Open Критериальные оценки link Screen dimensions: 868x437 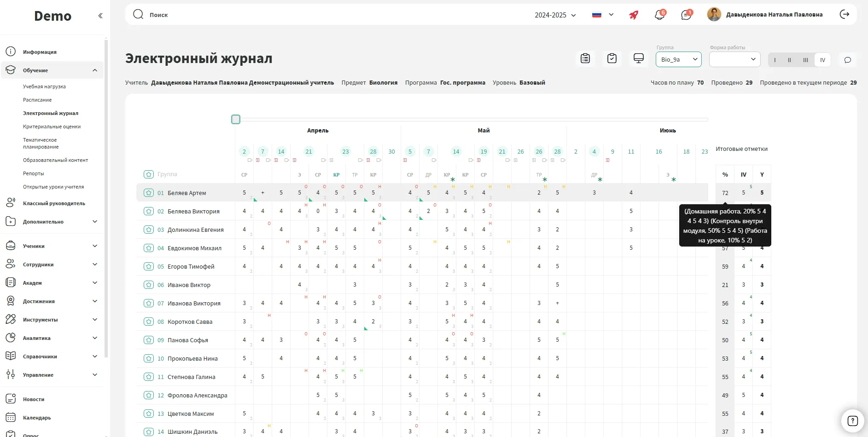tap(52, 126)
